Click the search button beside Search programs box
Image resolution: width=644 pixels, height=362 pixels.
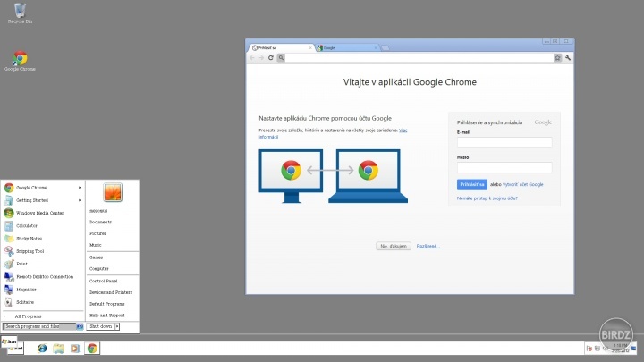pyautogui.click(x=80, y=327)
